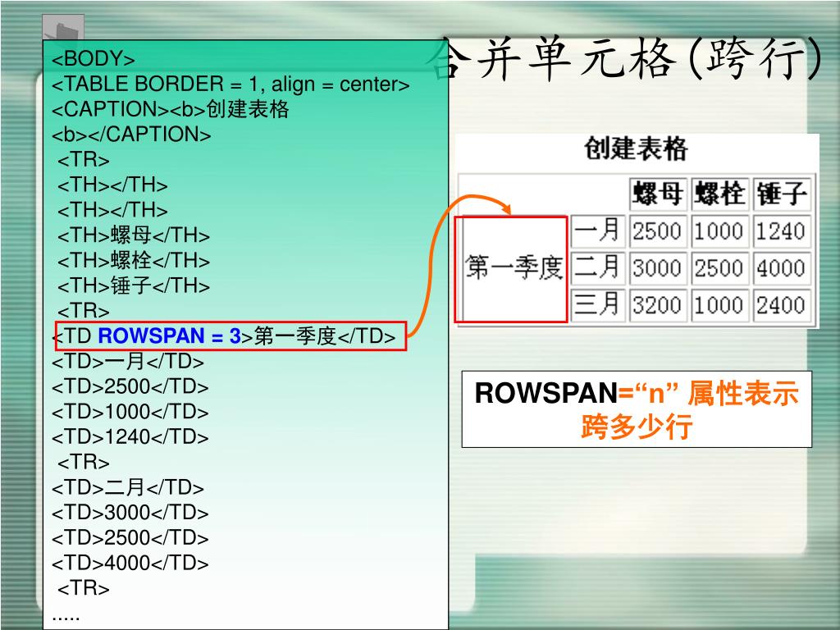Select the 1000 cell in the 三月 row
The image size is (840, 630).
click(x=719, y=305)
